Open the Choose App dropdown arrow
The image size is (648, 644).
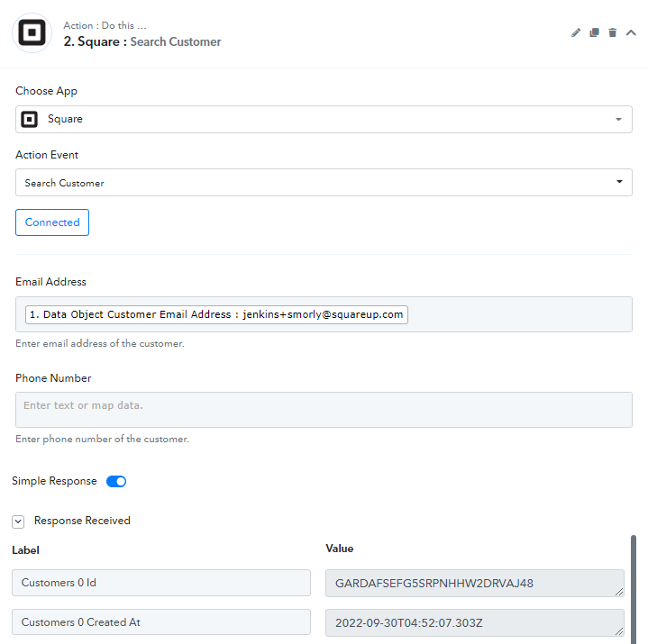coord(618,120)
